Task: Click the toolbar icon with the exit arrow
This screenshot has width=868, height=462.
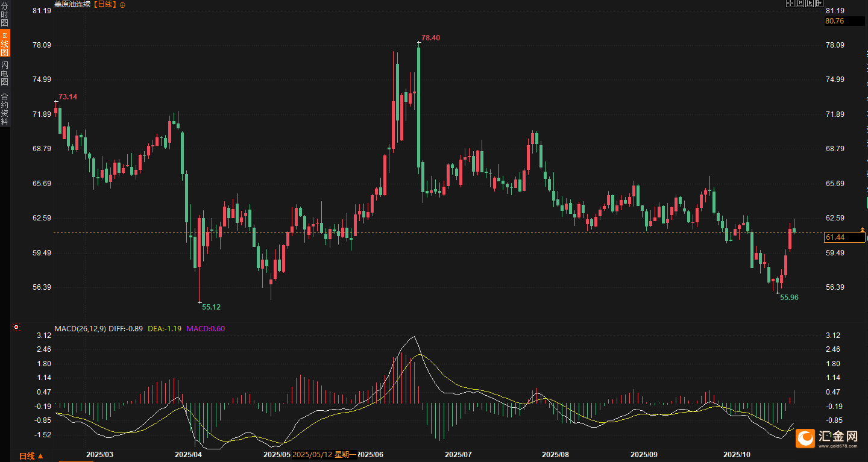Action: click(819, 4)
